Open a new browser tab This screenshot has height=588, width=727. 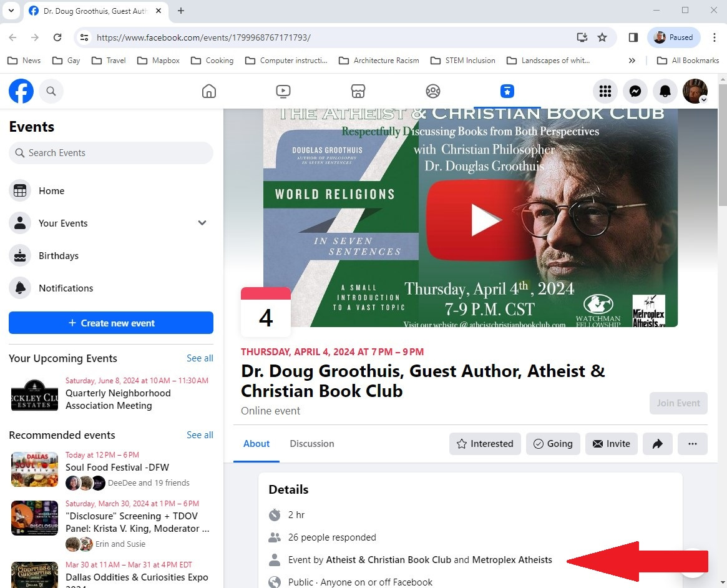pos(181,11)
